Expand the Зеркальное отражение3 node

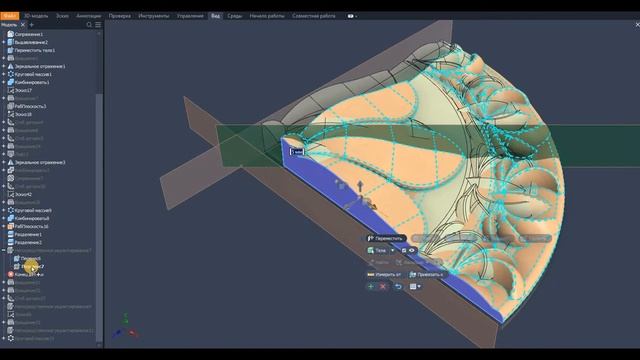pyautogui.click(x=4, y=162)
